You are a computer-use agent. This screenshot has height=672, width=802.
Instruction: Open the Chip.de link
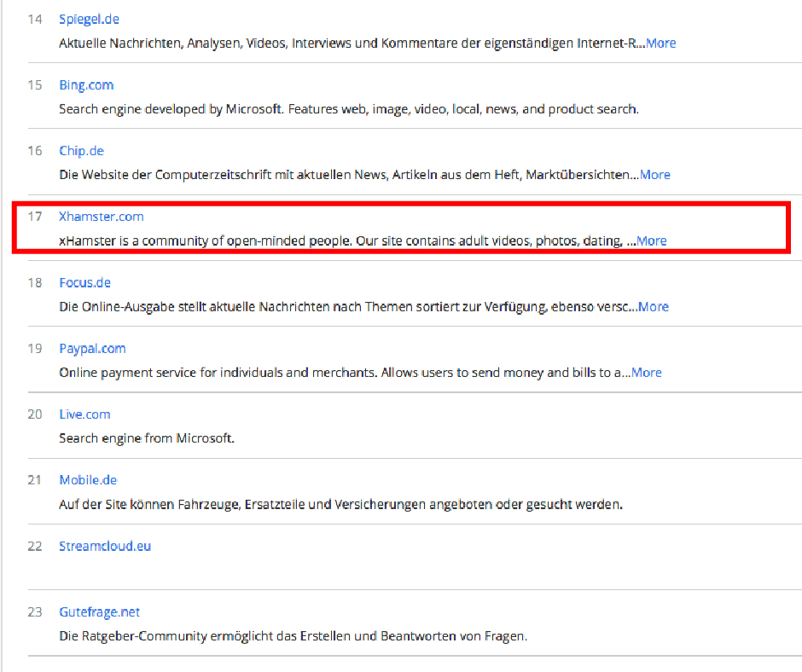(x=81, y=151)
